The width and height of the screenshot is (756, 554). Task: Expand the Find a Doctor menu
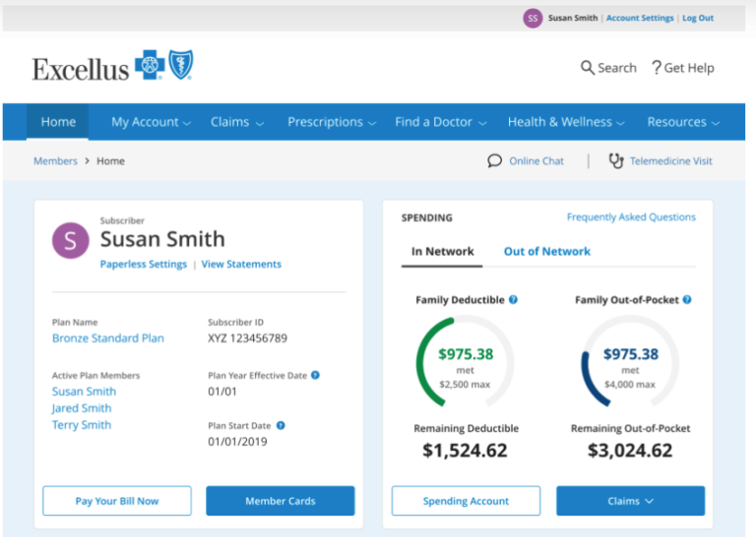pyautogui.click(x=441, y=122)
